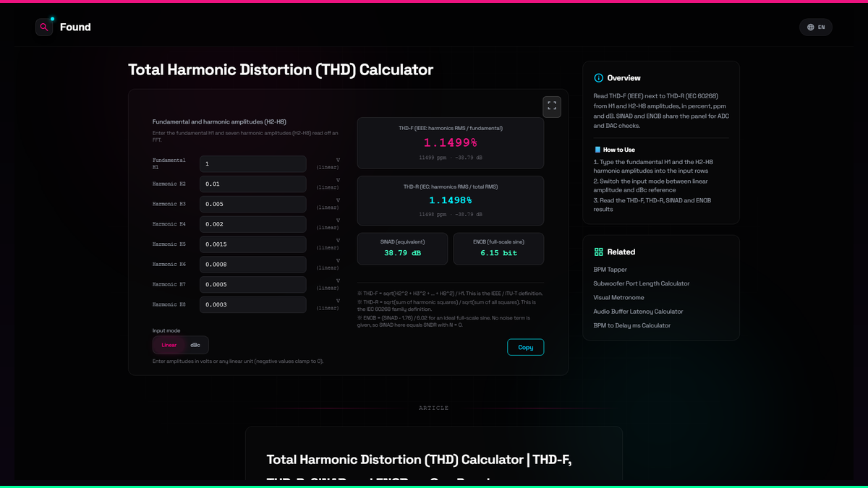Switch input mode to dBc
This screenshot has width=868, height=488.
[195, 345]
